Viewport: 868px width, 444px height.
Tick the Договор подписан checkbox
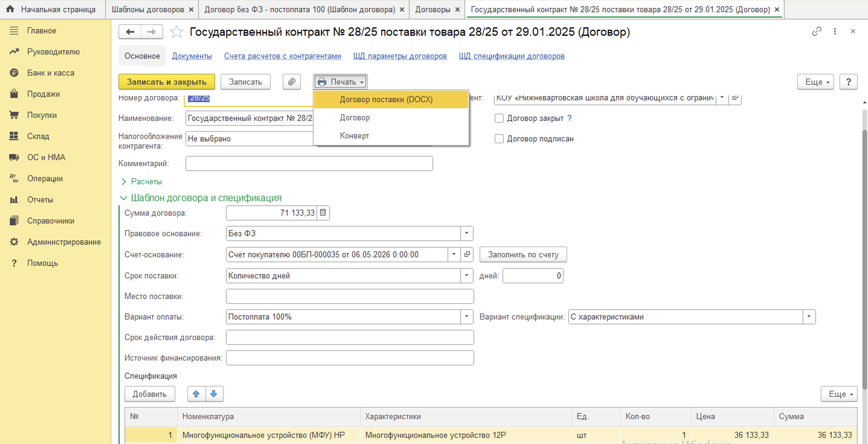[499, 139]
